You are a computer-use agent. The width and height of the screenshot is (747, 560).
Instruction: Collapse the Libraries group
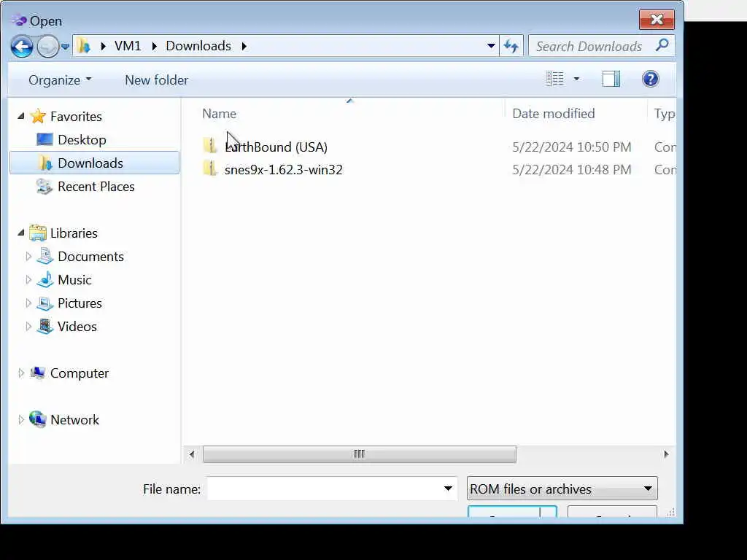click(21, 233)
